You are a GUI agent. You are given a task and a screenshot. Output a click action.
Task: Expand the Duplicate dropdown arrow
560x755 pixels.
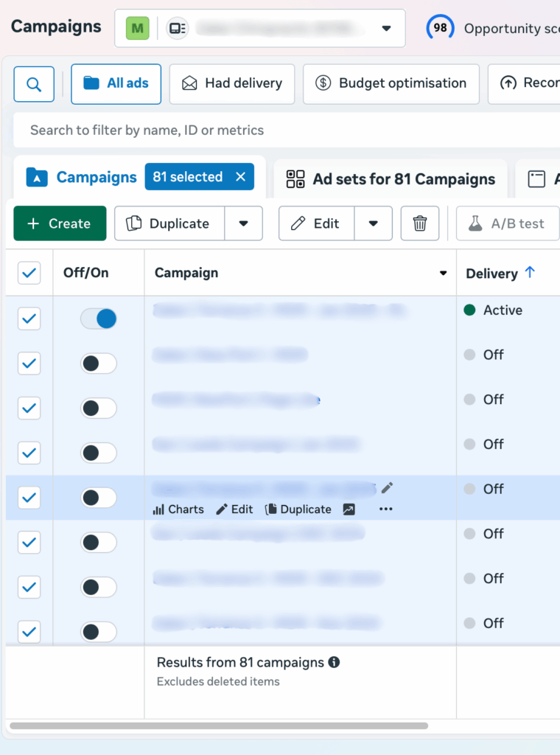pos(243,223)
